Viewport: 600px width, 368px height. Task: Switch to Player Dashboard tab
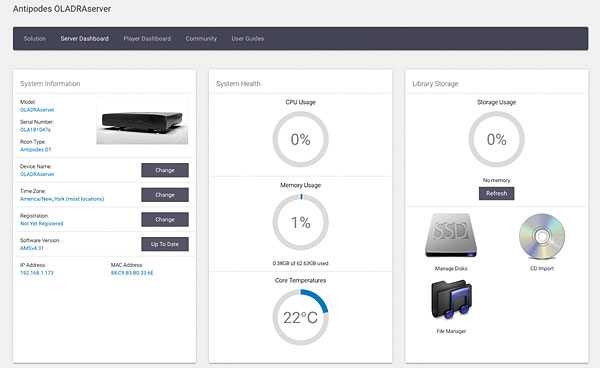147,39
